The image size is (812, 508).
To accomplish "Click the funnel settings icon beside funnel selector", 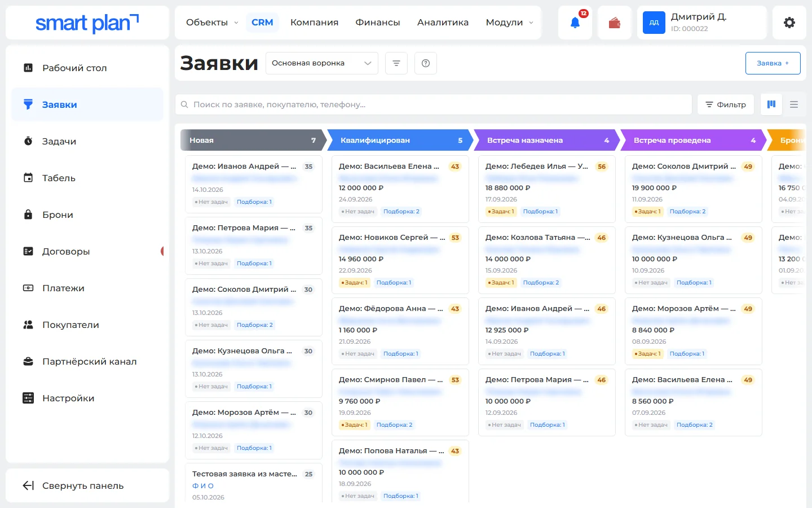I will [x=396, y=63].
